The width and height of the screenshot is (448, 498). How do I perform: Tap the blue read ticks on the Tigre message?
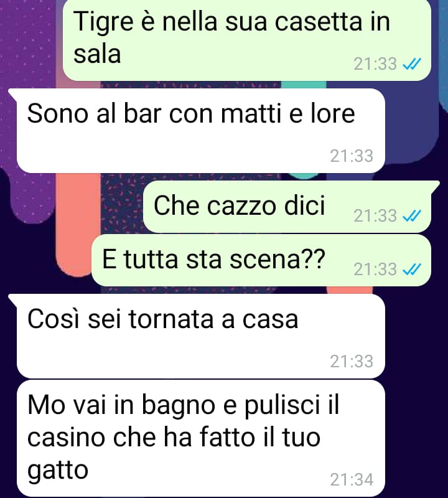coord(411,64)
